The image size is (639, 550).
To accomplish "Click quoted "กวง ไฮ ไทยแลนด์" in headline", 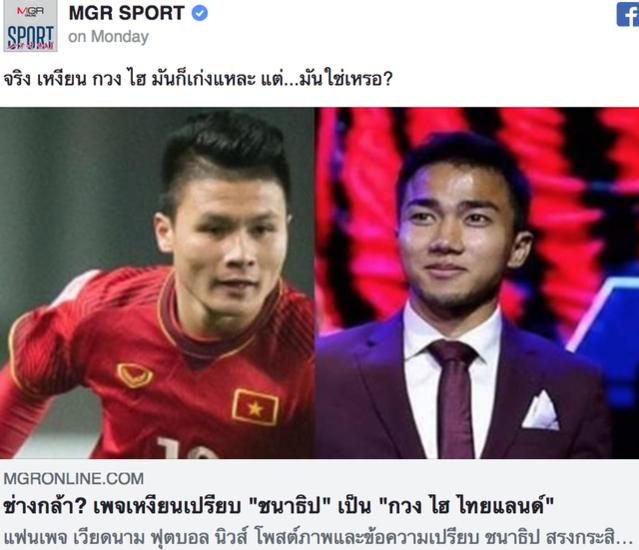I will click(467, 507).
